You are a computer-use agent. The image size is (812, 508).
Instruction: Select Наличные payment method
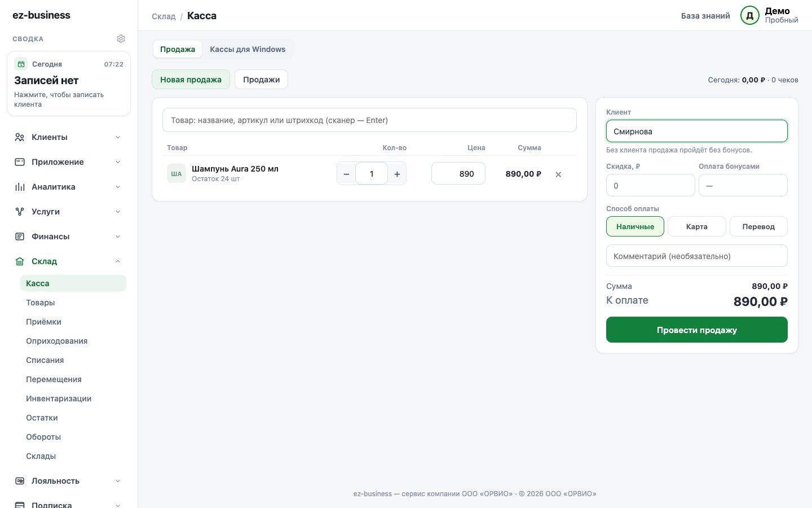click(x=635, y=226)
